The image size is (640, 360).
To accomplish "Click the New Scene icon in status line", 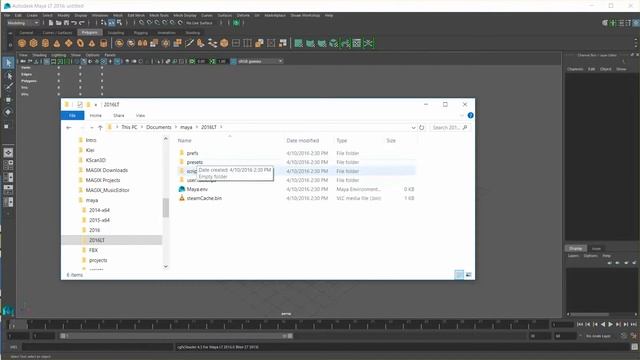I will [51, 23].
